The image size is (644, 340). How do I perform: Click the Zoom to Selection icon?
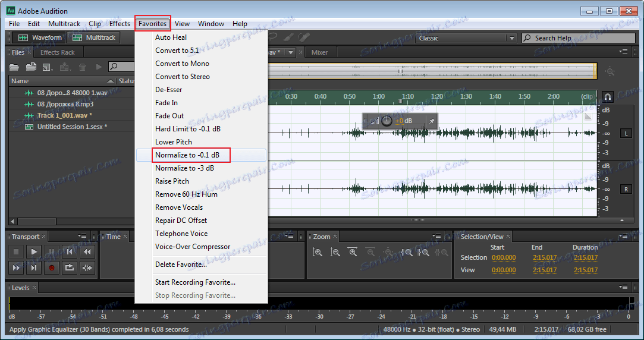tap(441, 252)
